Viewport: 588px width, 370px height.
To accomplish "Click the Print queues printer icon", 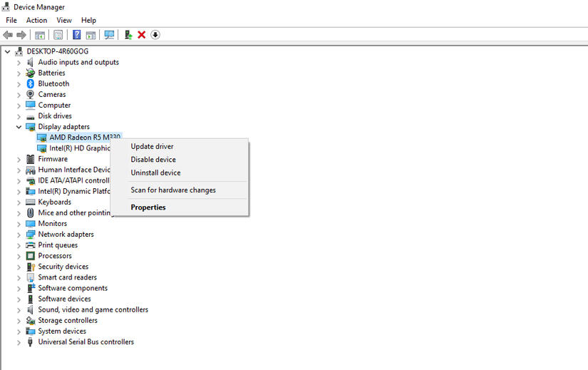I will 31,245.
